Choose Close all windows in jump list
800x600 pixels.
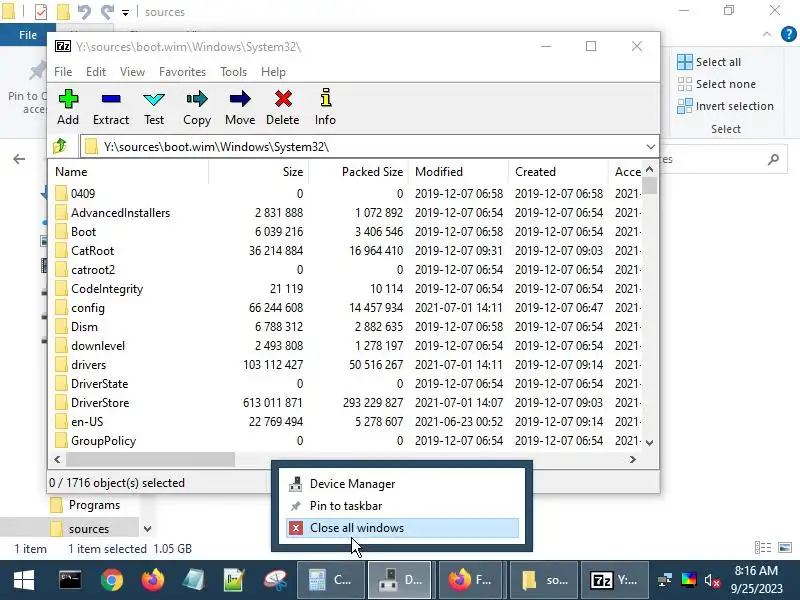[x=403, y=528]
